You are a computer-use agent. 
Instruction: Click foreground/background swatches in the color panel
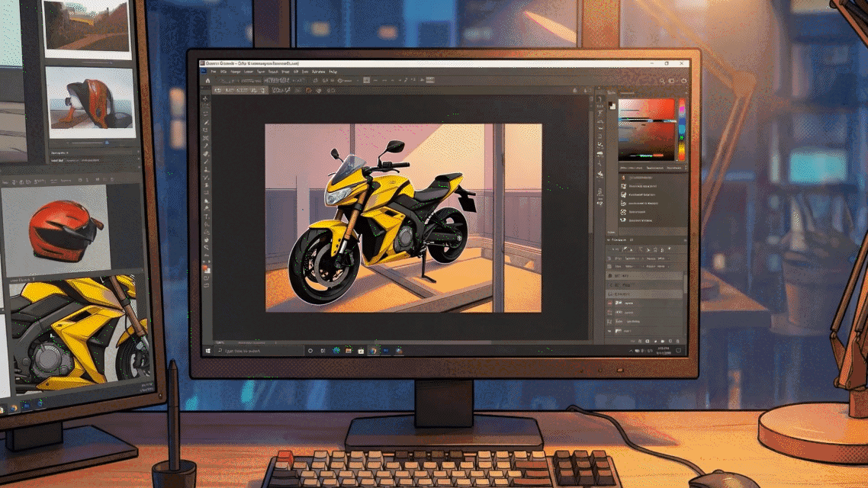click(x=612, y=104)
